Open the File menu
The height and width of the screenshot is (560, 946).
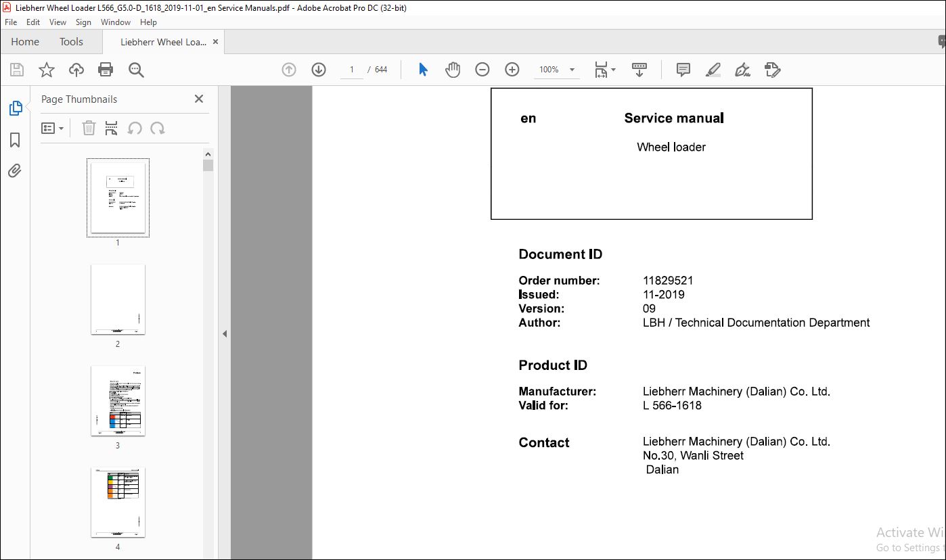[x=11, y=22]
